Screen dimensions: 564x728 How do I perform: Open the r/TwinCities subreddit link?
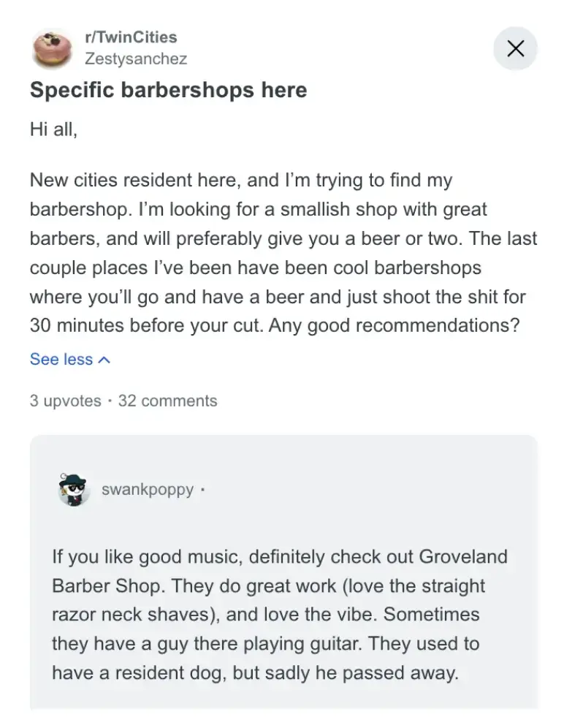tap(131, 37)
